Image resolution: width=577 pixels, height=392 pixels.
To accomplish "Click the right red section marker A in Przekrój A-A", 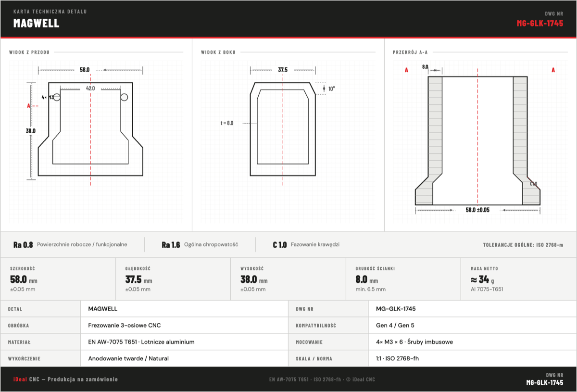I will click(553, 70).
